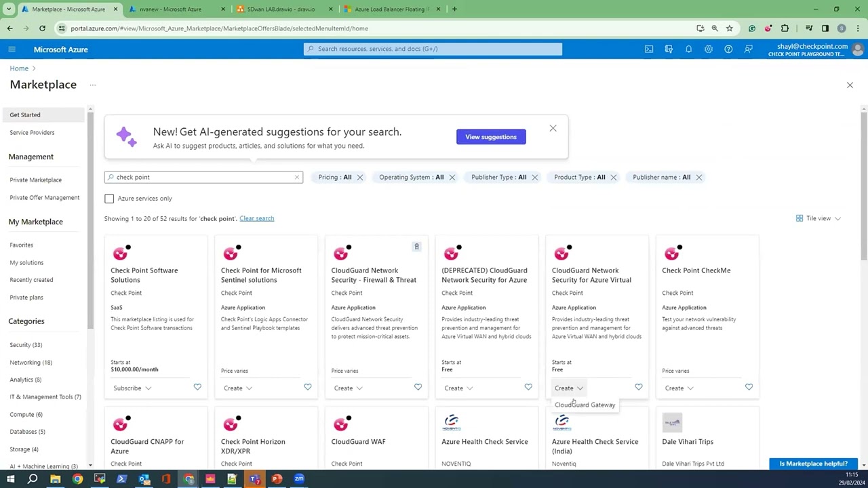The image size is (868, 488).
Task: Favorite CloudGuard Network Security Firewall & Threat card
Action: (418, 387)
